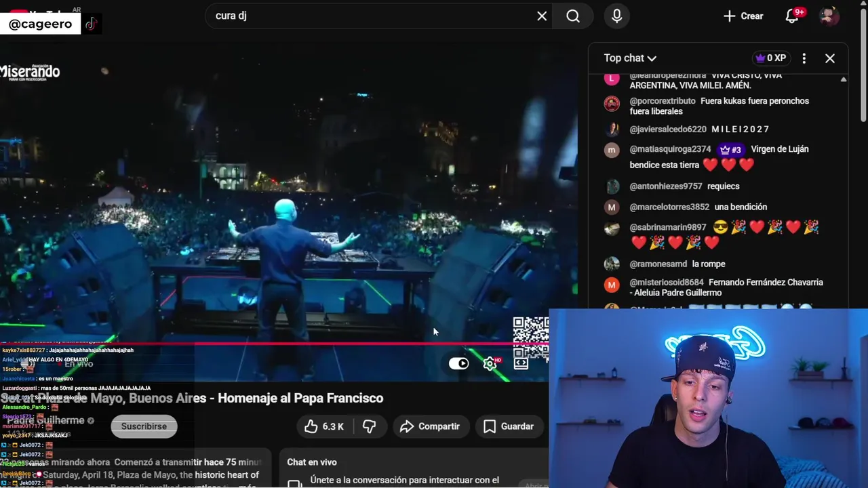Expand the Top chat dropdown
The image size is (868, 488).
pyautogui.click(x=630, y=58)
